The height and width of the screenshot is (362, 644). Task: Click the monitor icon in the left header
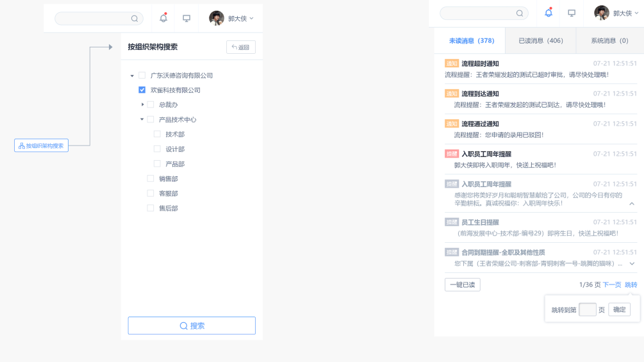pyautogui.click(x=186, y=19)
